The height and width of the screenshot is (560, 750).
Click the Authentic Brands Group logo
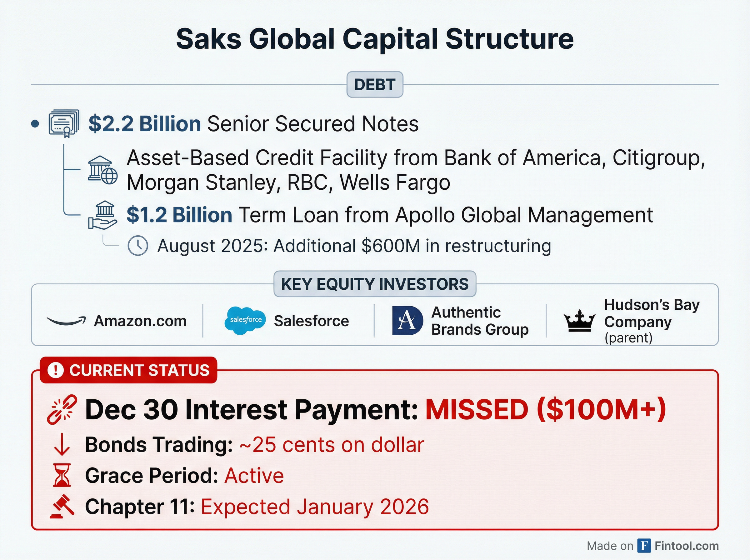click(407, 321)
